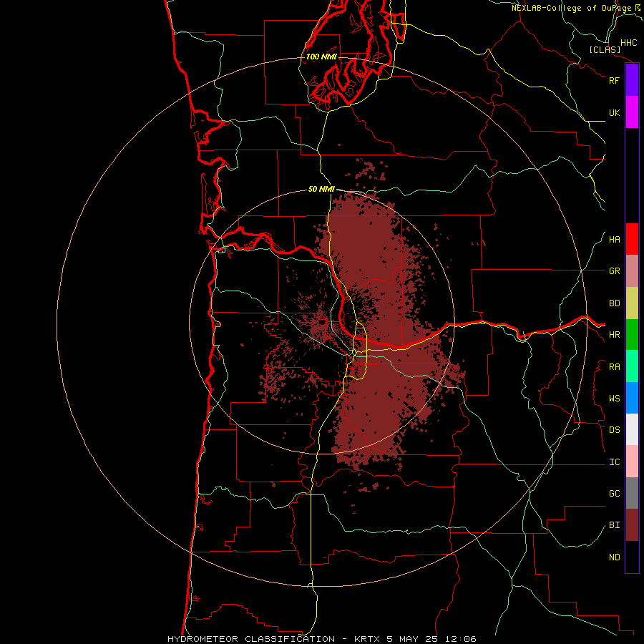Click the gray GC legend swatch
Image resolution: width=644 pixels, height=644 pixels.
[x=632, y=493]
